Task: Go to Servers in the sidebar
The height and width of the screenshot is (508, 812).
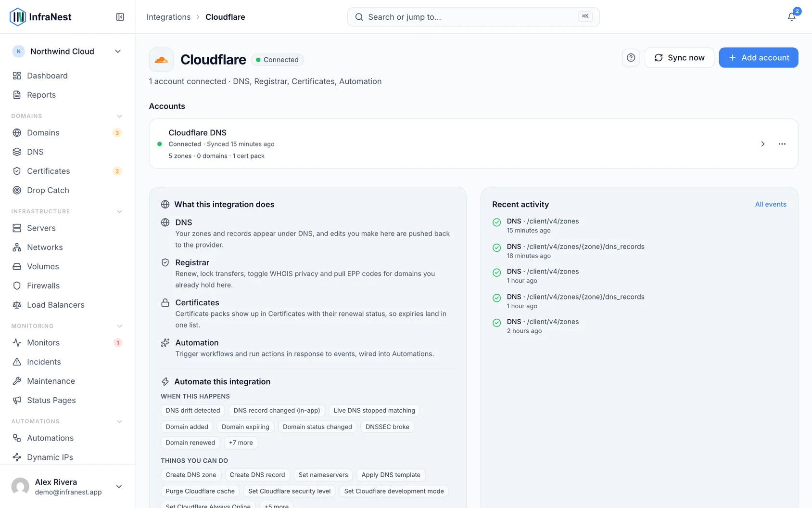Action: [67, 228]
